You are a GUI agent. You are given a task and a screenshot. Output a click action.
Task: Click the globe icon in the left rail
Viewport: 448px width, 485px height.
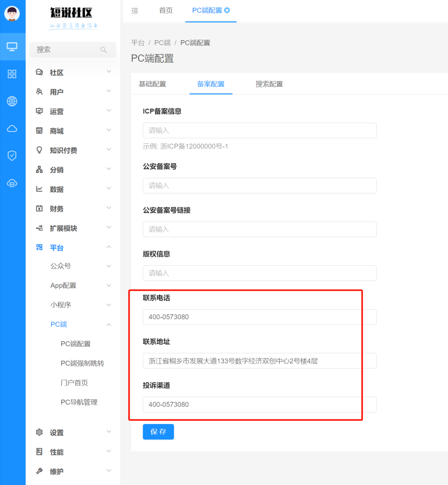[x=12, y=101]
